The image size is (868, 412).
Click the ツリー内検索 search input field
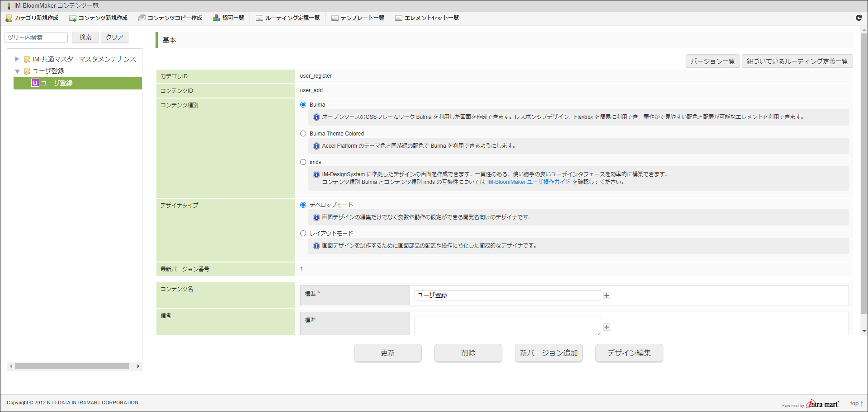[x=36, y=37]
